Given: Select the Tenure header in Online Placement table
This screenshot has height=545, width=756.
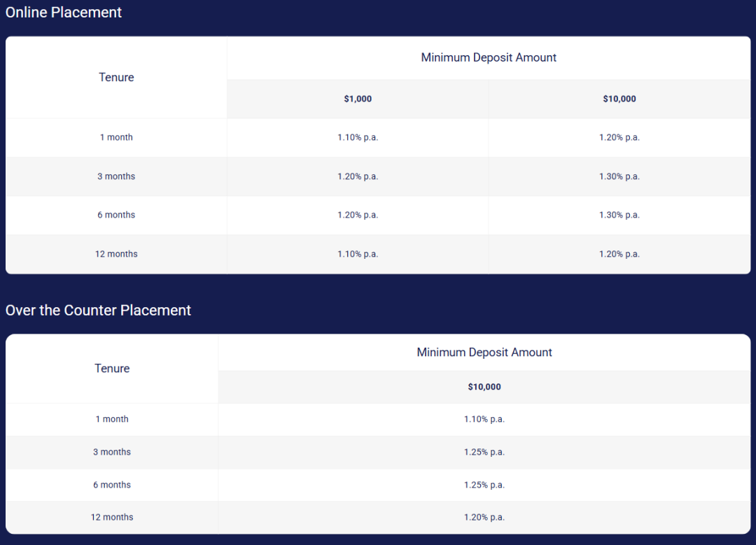Looking at the screenshot, I should click(x=116, y=78).
